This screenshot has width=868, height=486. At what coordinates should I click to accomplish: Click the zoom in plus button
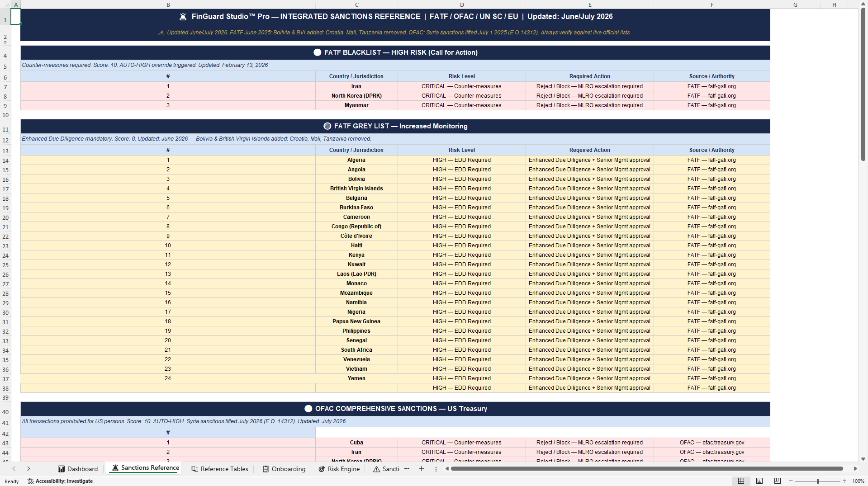pos(844,481)
